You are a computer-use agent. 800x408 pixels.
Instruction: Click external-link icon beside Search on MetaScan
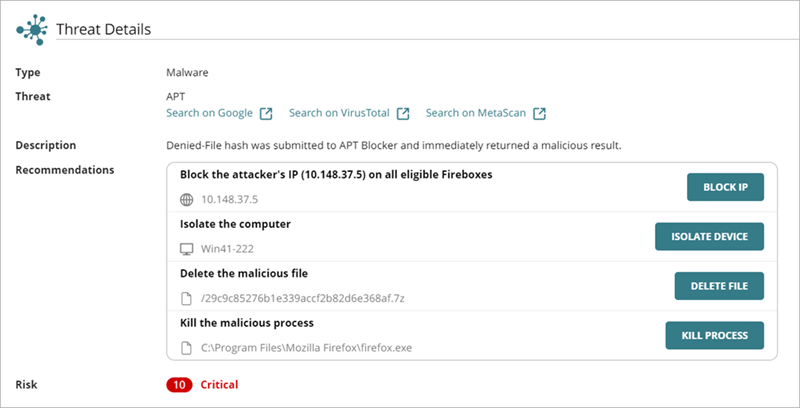pos(539,113)
